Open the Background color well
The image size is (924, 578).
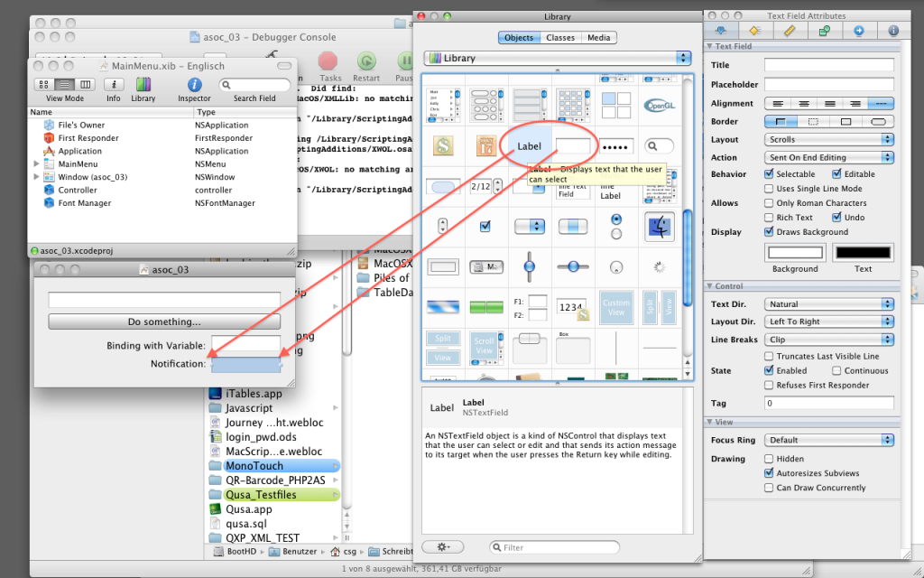click(794, 253)
